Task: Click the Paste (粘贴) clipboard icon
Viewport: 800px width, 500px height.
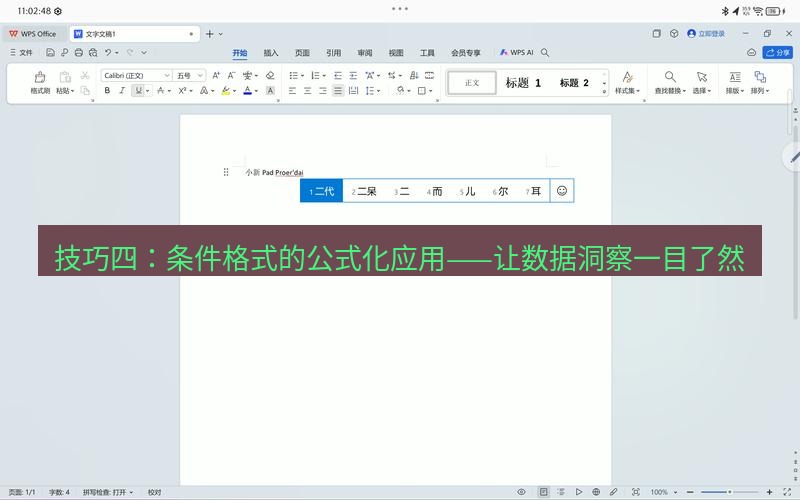Action: point(65,77)
